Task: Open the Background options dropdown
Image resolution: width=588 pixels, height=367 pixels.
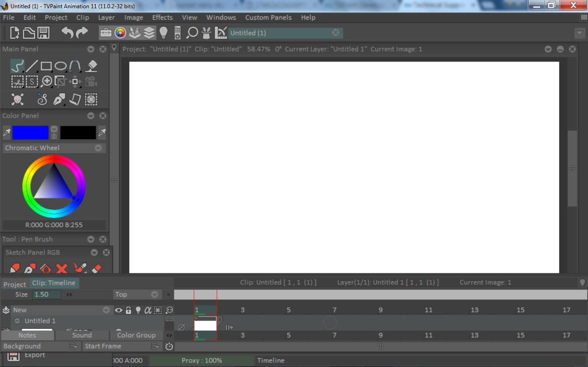Action: tap(73, 346)
